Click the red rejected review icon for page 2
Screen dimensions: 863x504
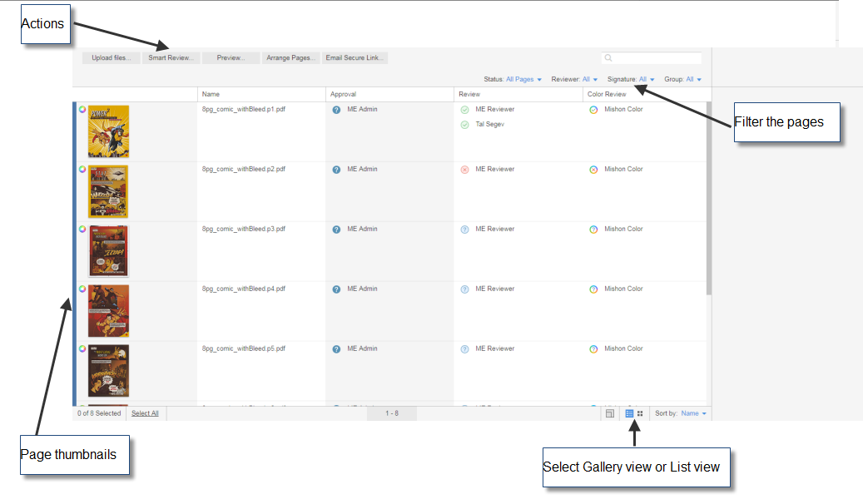tap(464, 170)
